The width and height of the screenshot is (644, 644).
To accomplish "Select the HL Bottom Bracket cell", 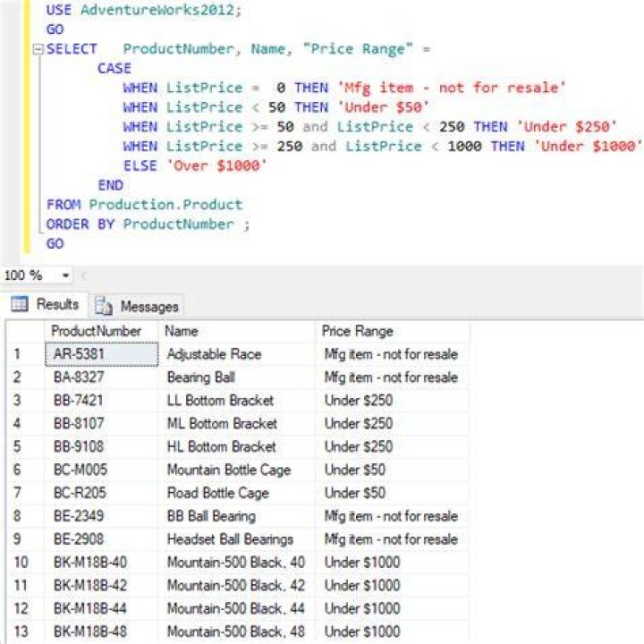I will (236, 446).
